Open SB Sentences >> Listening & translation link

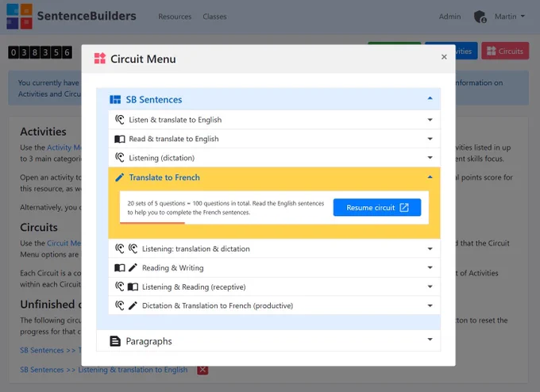pyautogui.click(x=104, y=370)
